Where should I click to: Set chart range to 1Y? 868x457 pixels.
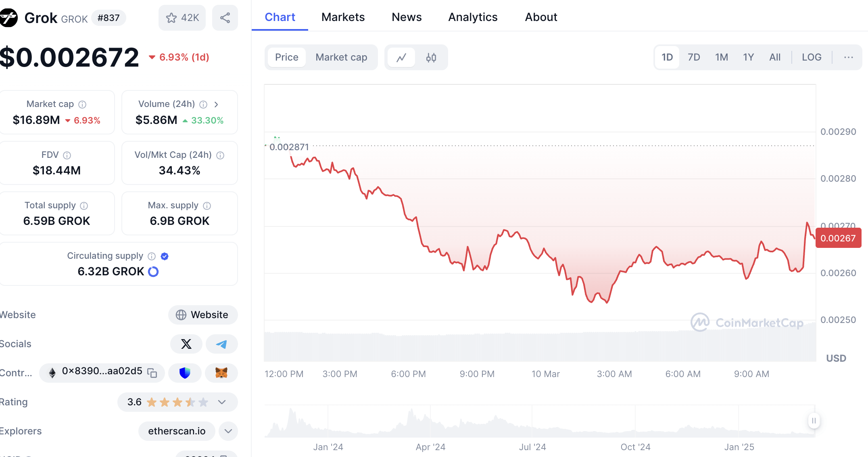(749, 57)
